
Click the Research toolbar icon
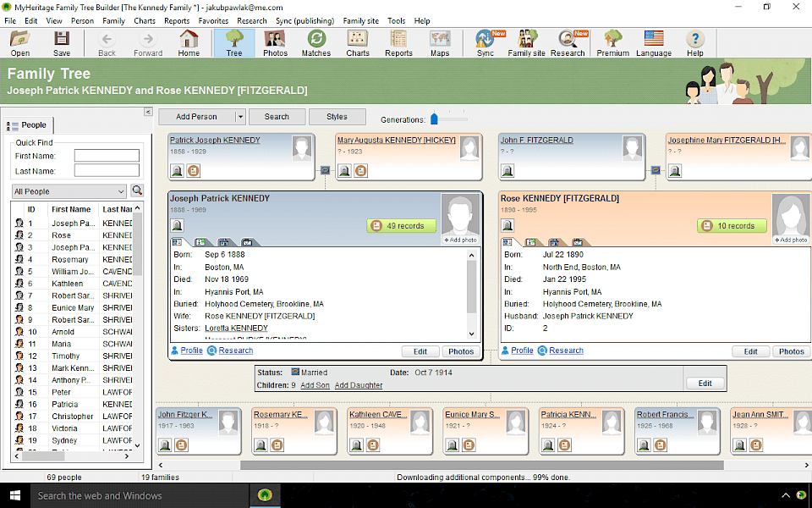568,43
